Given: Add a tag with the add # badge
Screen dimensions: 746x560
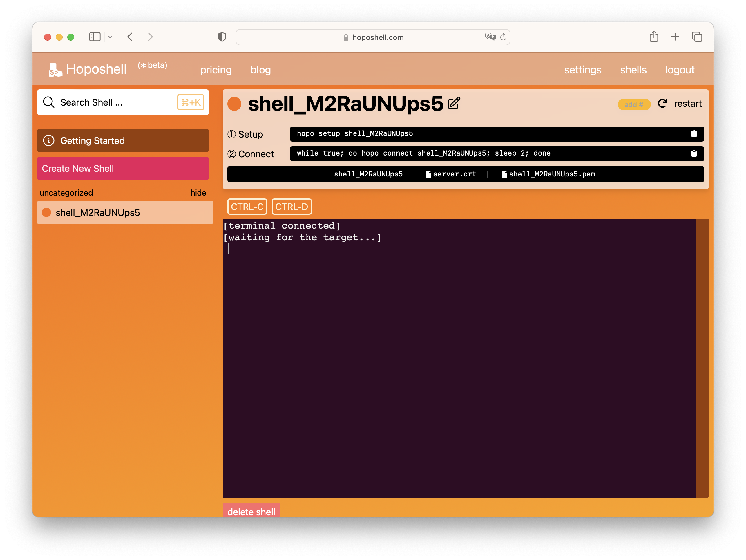Looking at the screenshot, I should [x=633, y=104].
